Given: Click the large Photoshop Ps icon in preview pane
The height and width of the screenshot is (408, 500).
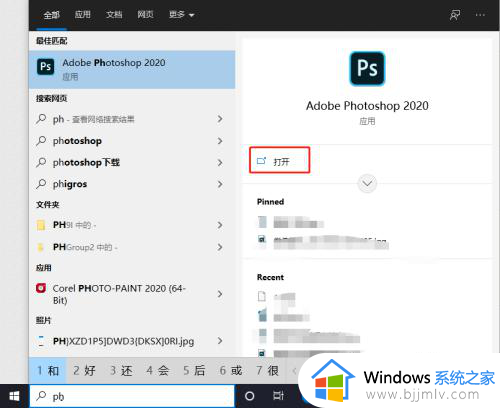Looking at the screenshot, I should (367, 68).
